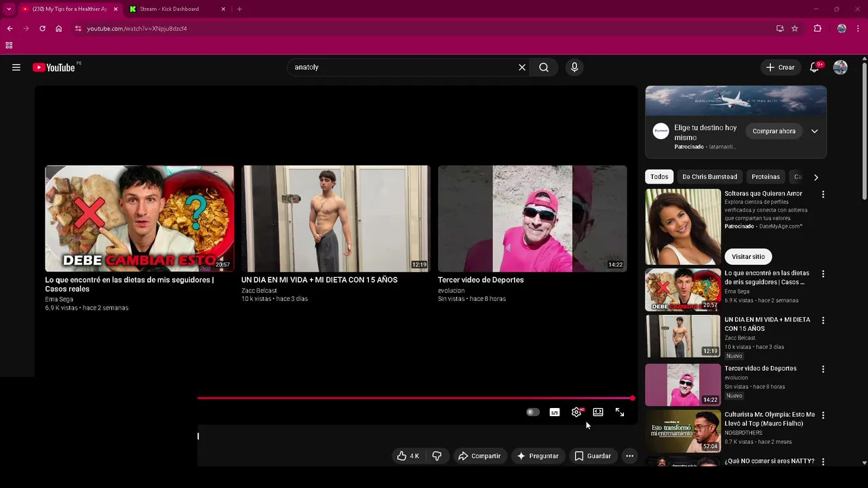Expand the sponsored ad chevron
The width and height of the screenshot is (868, 488).
tap(814, 131)
